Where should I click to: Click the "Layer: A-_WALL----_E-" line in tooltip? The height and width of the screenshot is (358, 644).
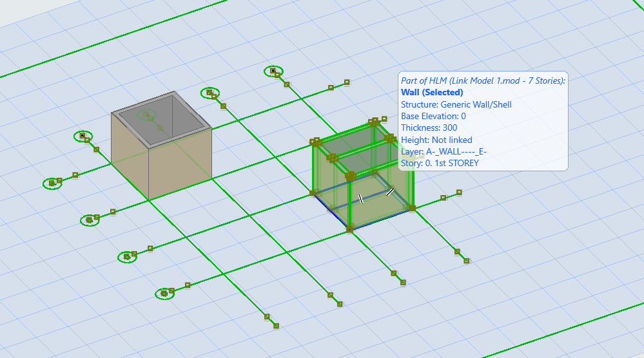[444, 151]
